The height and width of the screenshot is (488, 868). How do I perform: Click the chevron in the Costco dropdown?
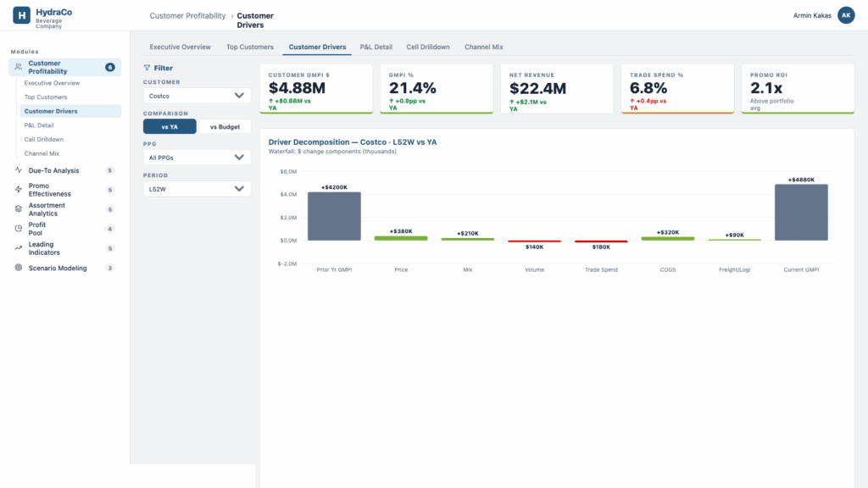click(239, 96)
